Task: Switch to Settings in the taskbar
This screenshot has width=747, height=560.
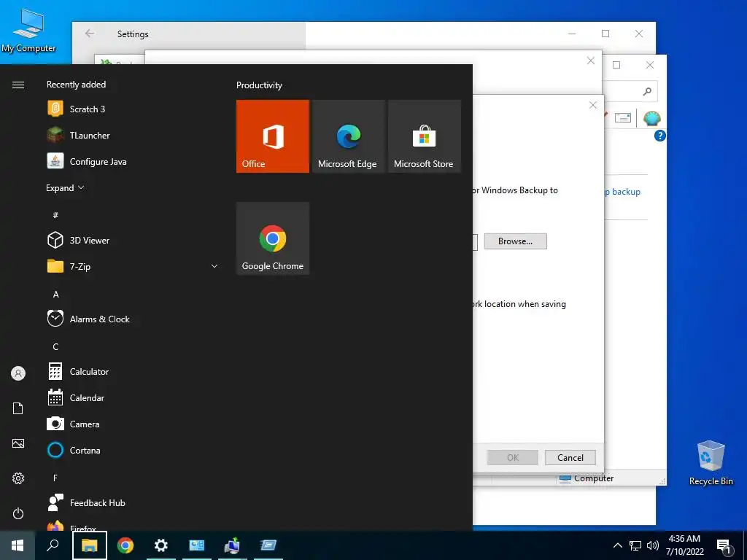Action: point(161,545)
